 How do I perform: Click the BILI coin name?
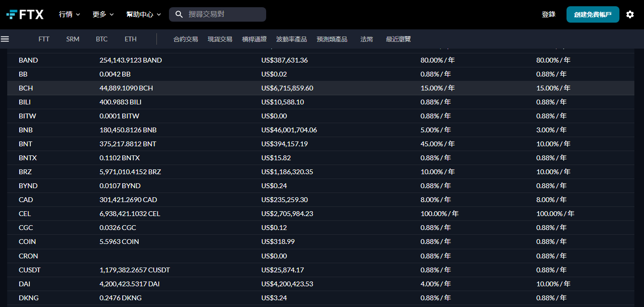(x=25, y=102)
